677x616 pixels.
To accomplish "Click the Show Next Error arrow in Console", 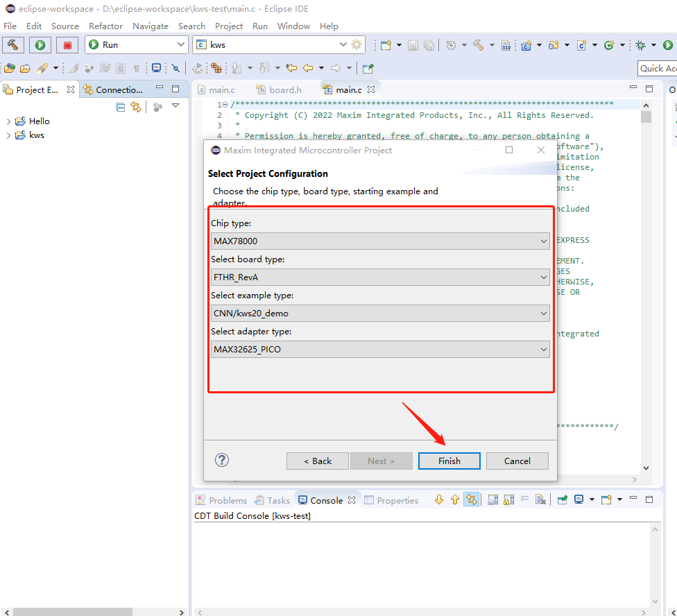I will tap(439, 500).
